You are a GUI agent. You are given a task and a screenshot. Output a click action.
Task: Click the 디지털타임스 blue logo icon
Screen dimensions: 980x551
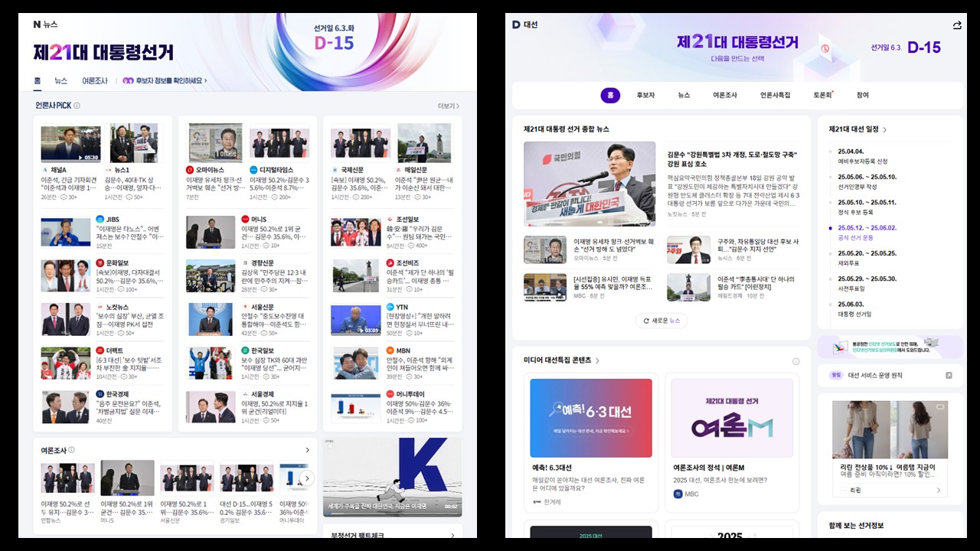pyautogui.click(x=253, y=170)
